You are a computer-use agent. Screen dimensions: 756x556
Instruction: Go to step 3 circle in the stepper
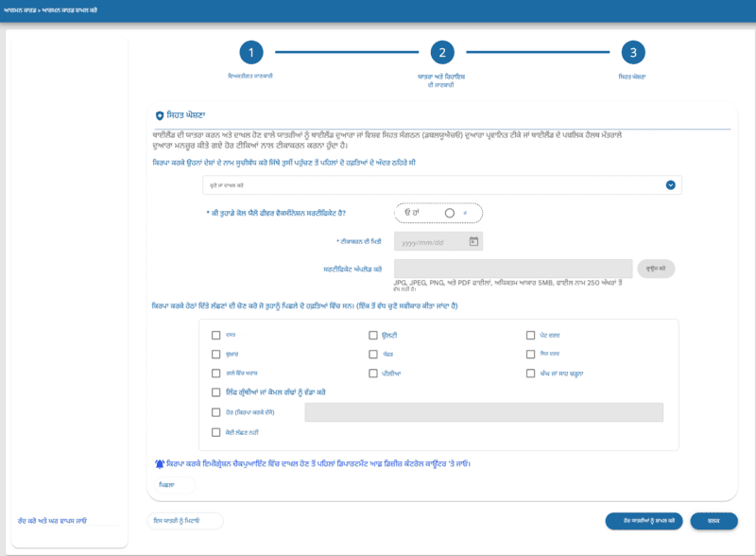(x=633, y=53)
